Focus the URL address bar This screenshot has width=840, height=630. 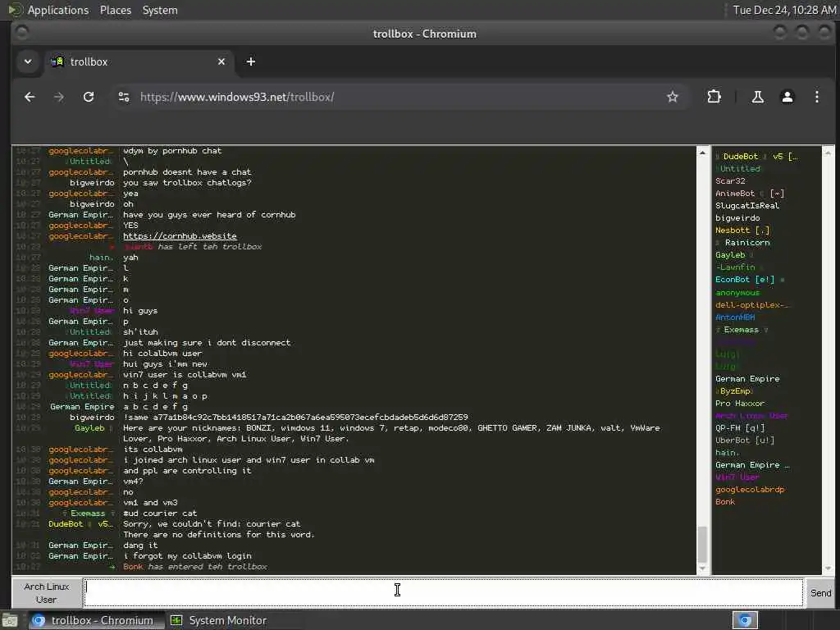[396, 97]
